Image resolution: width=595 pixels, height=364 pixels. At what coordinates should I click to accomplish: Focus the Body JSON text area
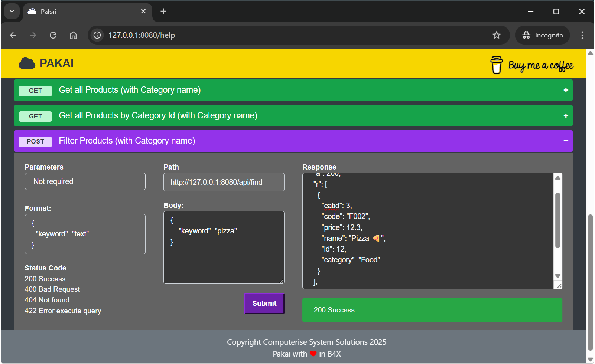(x=224, y=247)
